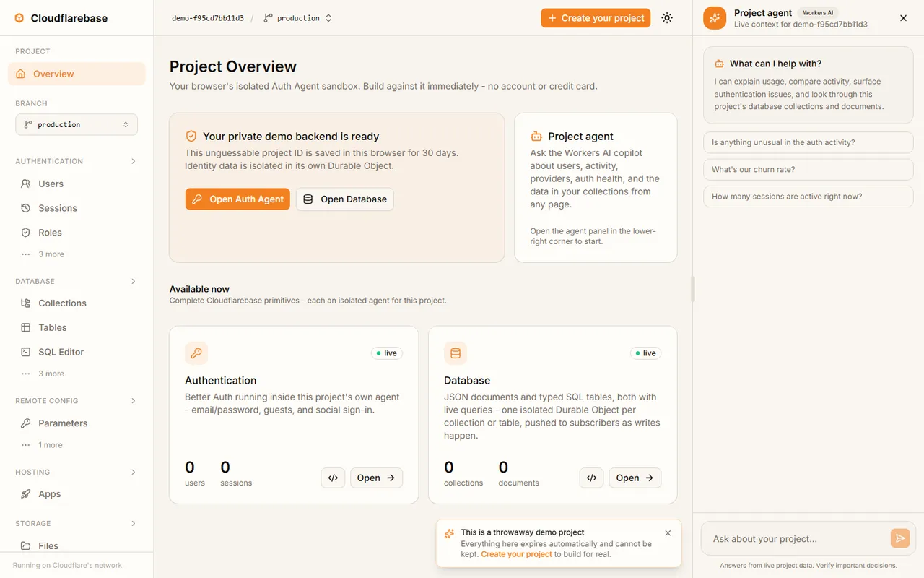Click the live badge on Authentication card
This screenshot has height=578, width=924.
(x=387, y=353)
